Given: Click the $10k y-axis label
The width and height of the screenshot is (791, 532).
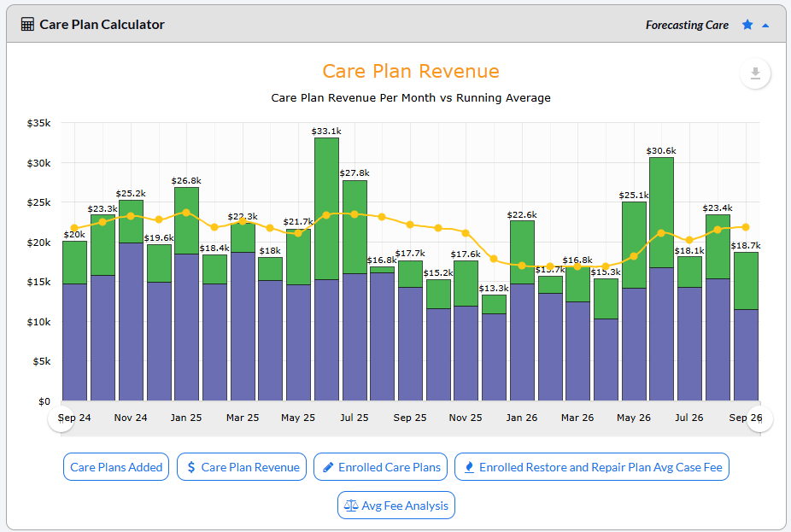Looking at the screenshot, I should pyautogui.click(x=38, y=322).
